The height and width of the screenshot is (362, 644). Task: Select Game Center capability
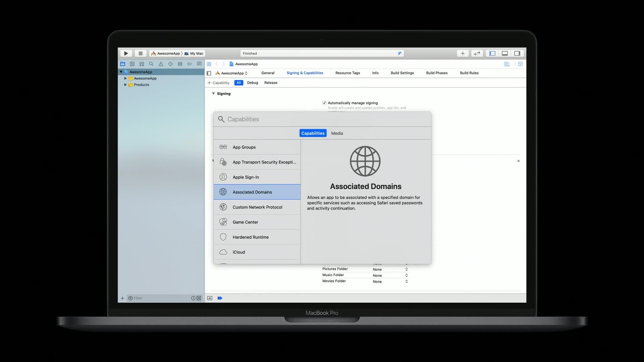click(257, 222)
